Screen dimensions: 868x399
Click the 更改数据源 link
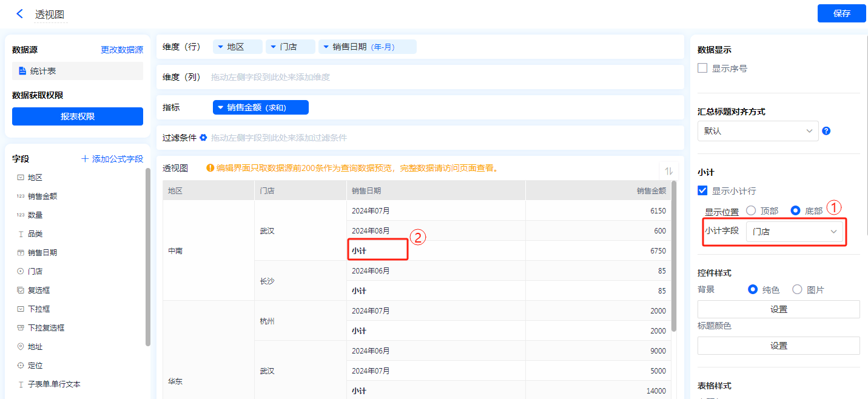click(122, 50)
